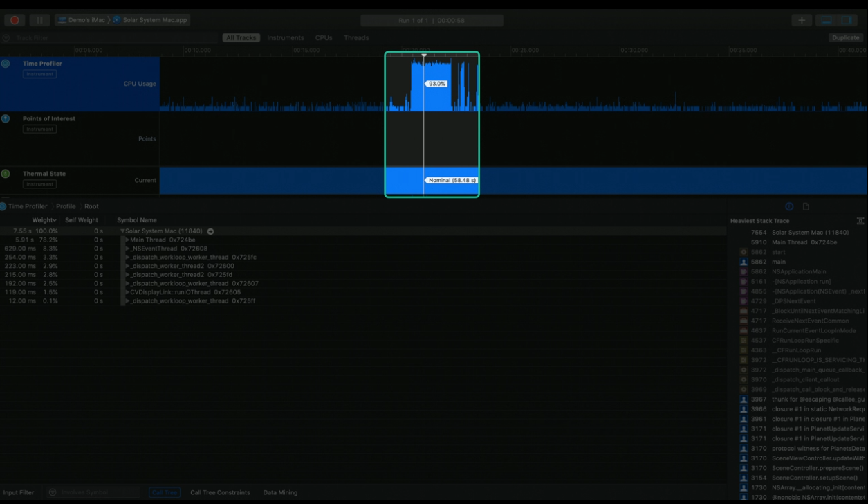Sort by the Symbol Name column header

(137, 220)
